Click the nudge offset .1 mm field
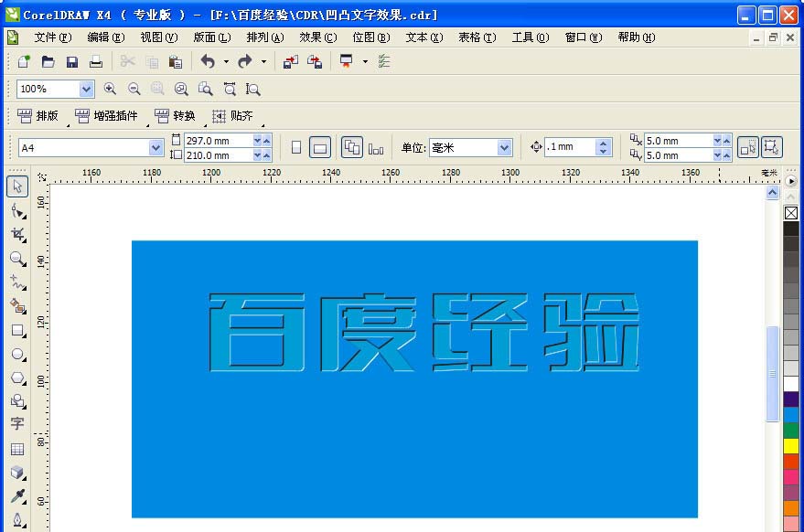Screen dimensions: 804x532 tap(570, 147)
